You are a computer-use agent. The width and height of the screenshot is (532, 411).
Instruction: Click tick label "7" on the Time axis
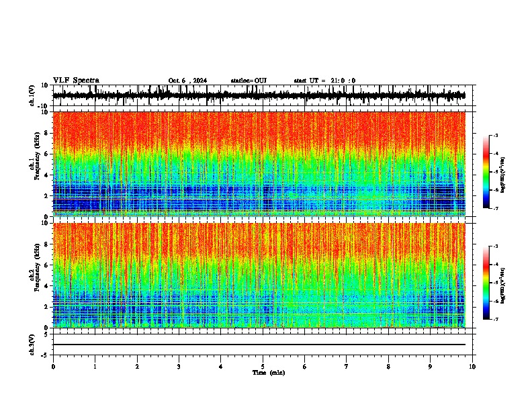coord(347,367)
